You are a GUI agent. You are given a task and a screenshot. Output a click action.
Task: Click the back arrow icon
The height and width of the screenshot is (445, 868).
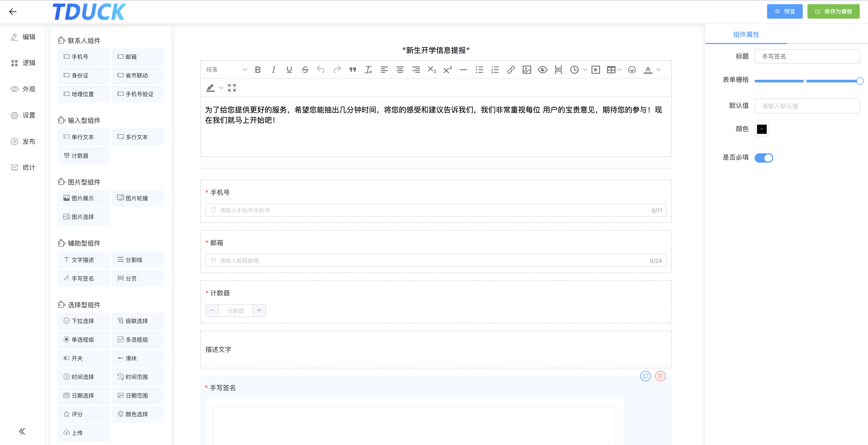[x=13, y=12]
